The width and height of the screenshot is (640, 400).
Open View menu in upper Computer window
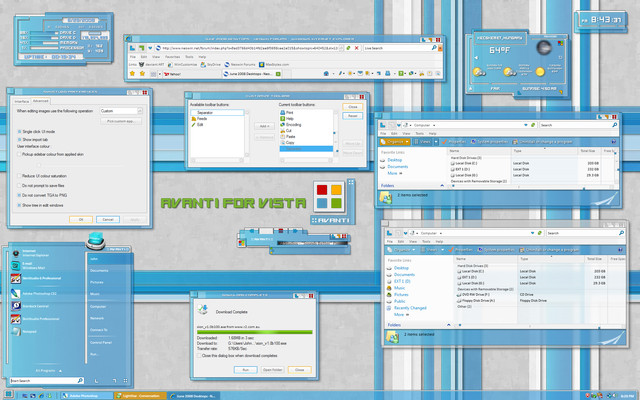coord(406,133)
